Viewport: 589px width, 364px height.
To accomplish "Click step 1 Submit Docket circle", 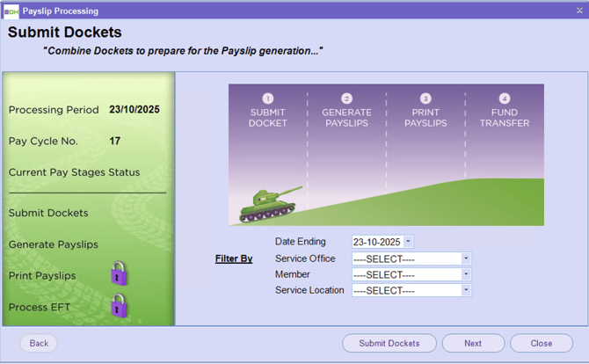I will coord(268,99).
